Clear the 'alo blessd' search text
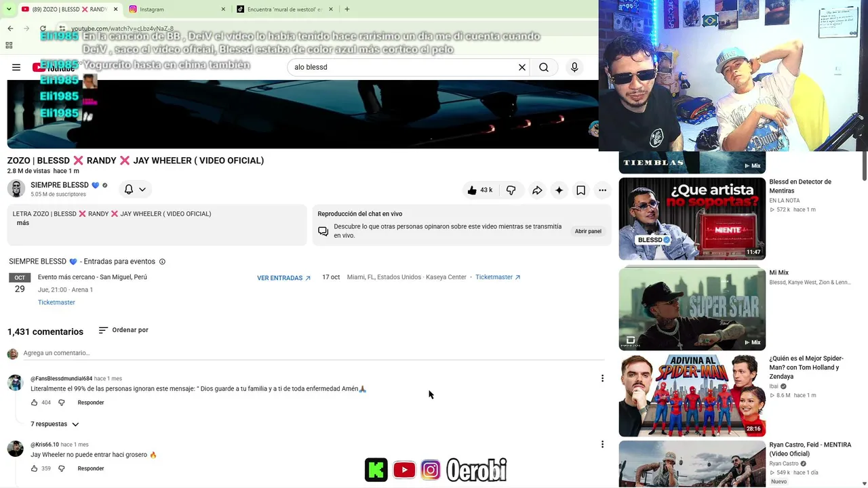Viewport: 868px width, 488px height. (x=522, y=67)
